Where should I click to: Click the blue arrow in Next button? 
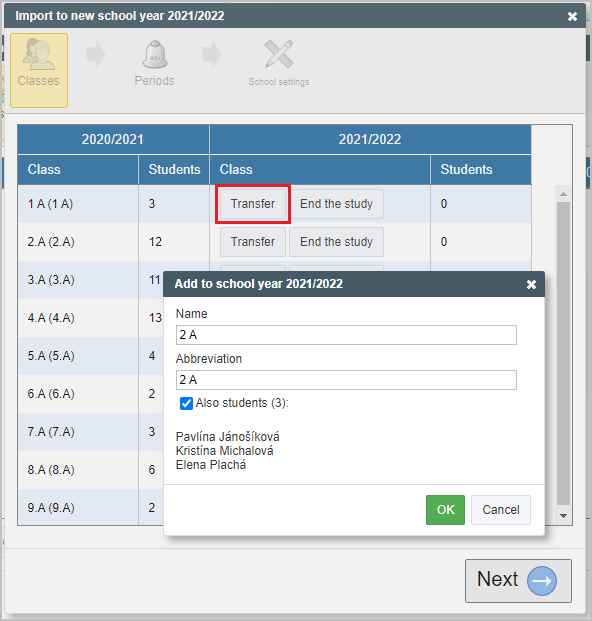pos(542,581)
